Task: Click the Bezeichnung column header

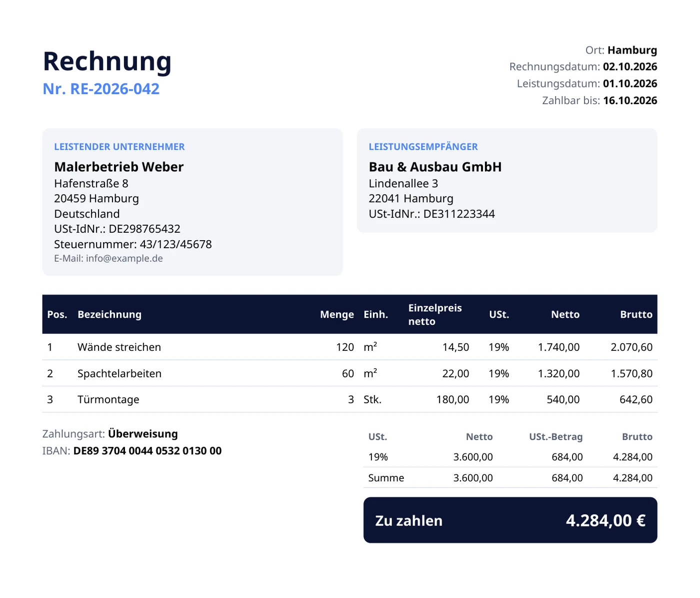Action: coord(109,314)
